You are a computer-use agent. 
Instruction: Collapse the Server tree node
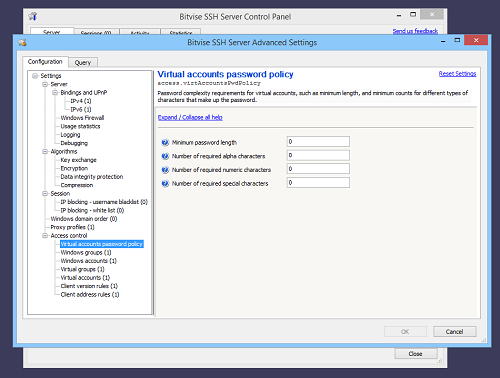(45, 84)
